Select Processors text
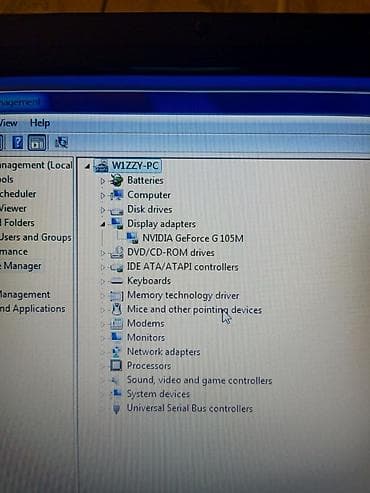 [149, 366]
